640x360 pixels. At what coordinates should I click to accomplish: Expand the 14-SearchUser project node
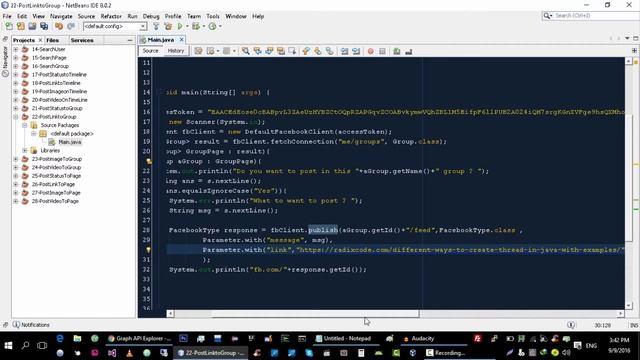16,49
